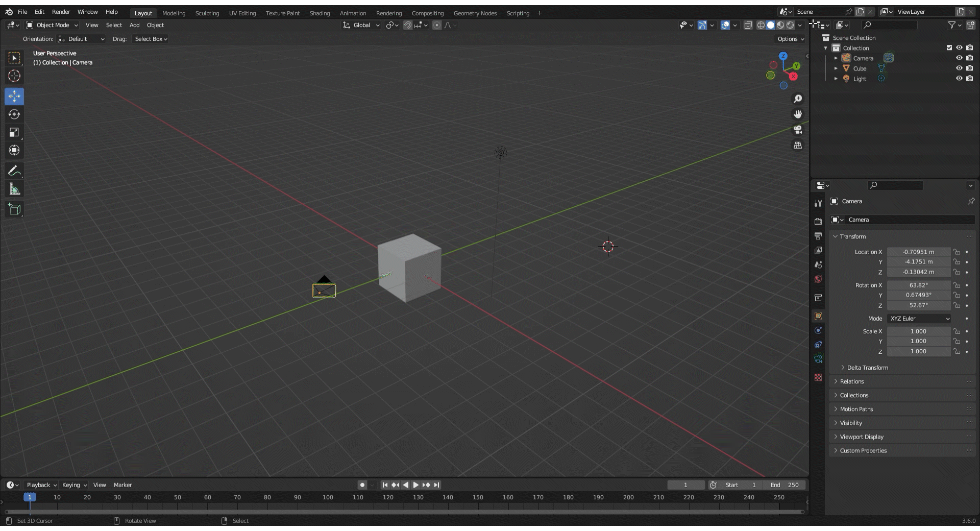
Task: Expand the Delta Transform section
Action: [x=867, y=368]
